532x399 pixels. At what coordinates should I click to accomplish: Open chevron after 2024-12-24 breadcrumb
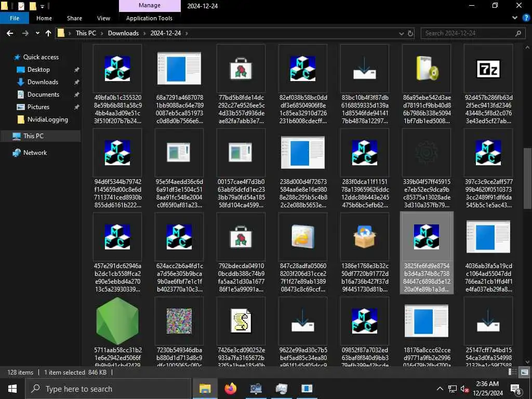187,33
